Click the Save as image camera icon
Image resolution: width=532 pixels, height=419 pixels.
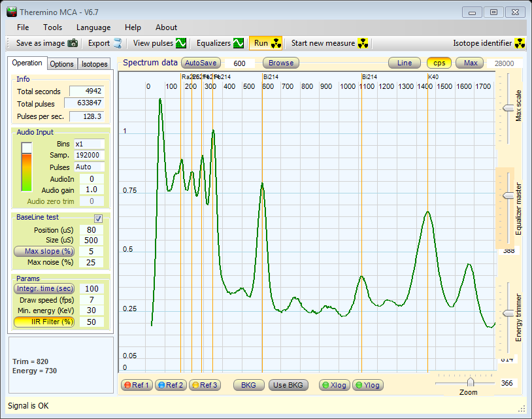[x=73, y=43]
